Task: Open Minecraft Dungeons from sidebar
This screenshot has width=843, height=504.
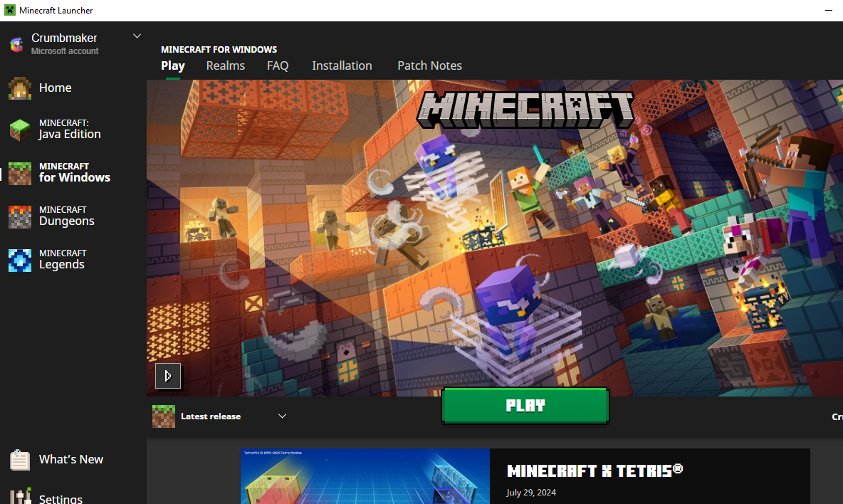Action: coord(67,216)
